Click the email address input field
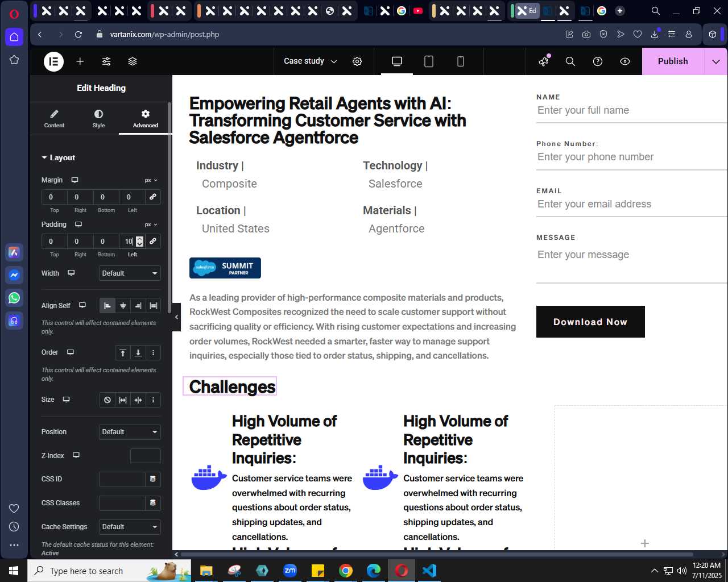 click(x=631, y=204)
